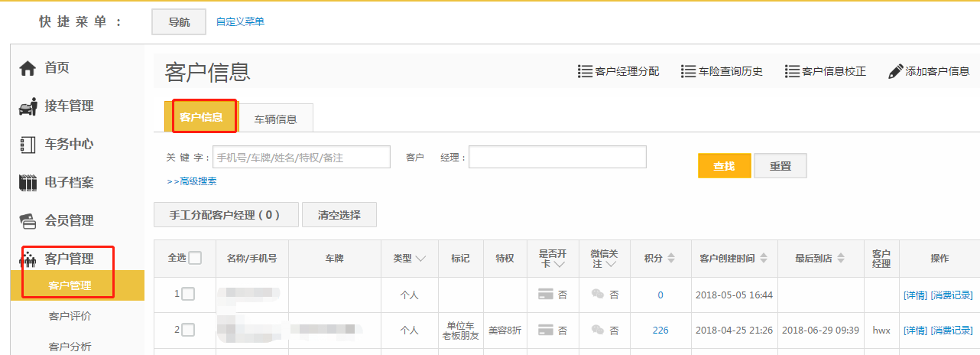Screen dimensions: 980x355
Task: Open 客户评价 in the sidebar menu
Action: [x=70, y=316]
